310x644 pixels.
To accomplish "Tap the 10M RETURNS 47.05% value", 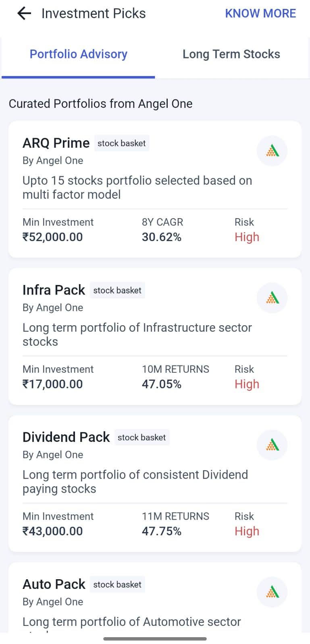I will [x=161, y=384].
